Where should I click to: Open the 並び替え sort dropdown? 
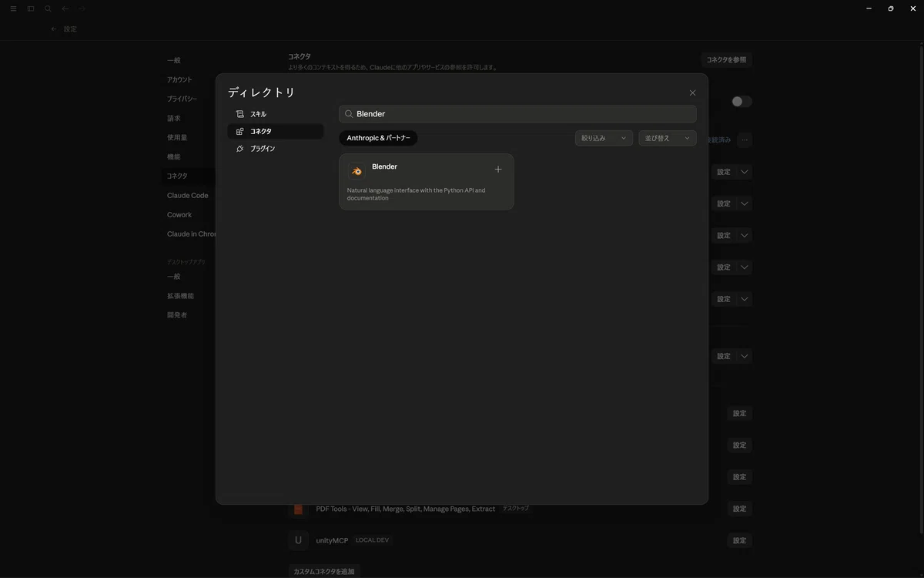coord(667,138)
